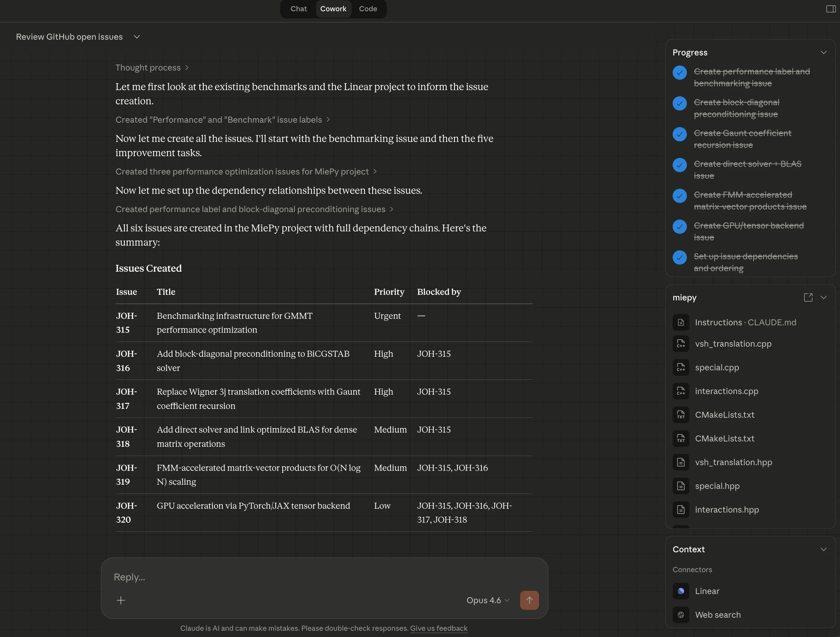Open the Opus 4.6 model dropdown
The height and width of the screenshot is (637, 840).
pyautogui.click(x=488, y=600)
